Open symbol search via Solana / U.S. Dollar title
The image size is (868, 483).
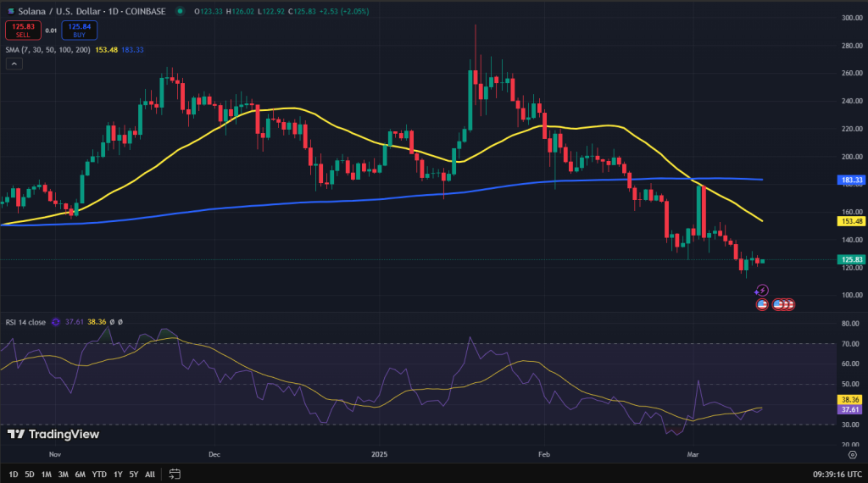pyautogui.click(x=92, y=11)
